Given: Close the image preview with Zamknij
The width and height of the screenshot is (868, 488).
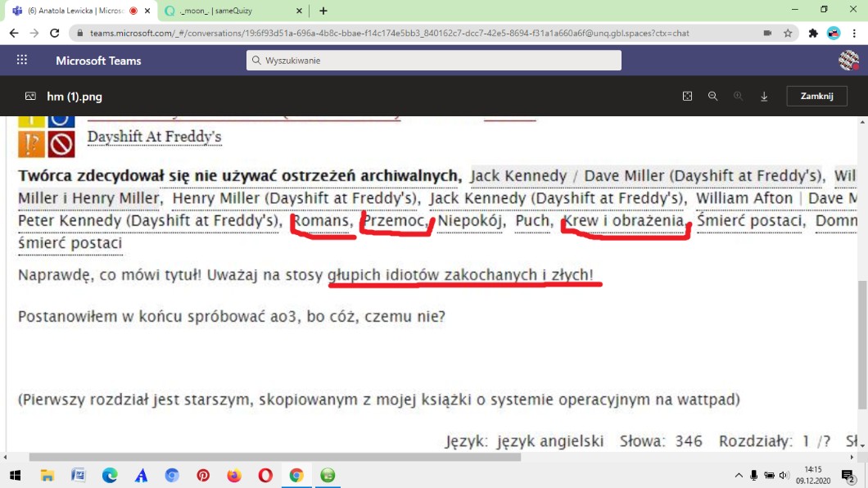Looking at the screenshot, I should [x=816, y=96].
